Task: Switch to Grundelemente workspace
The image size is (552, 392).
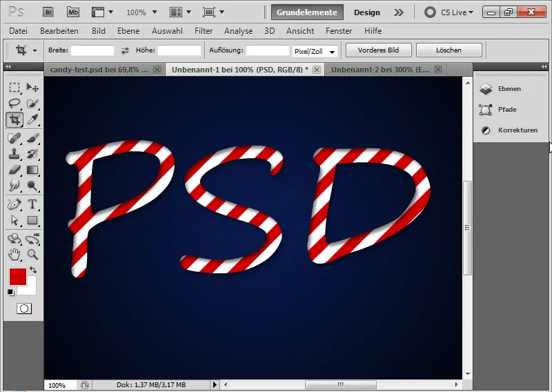Action: (x=307, y=12)
